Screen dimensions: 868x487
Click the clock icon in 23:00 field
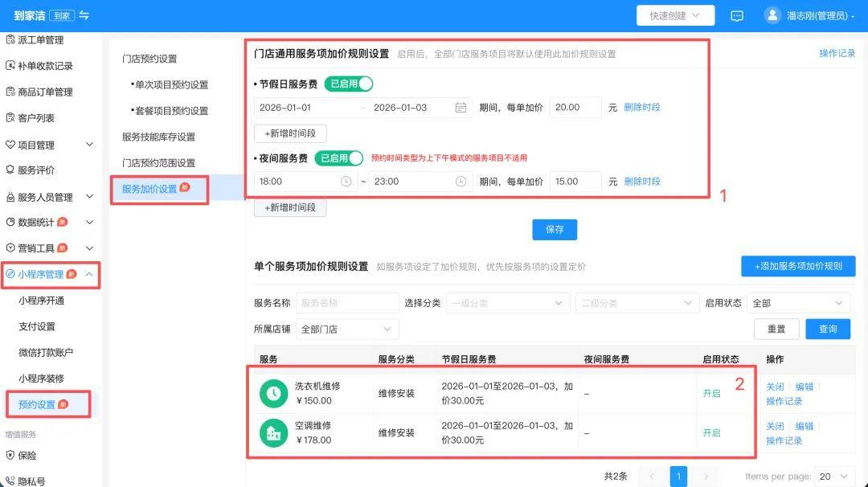click(x=461, y=182)
